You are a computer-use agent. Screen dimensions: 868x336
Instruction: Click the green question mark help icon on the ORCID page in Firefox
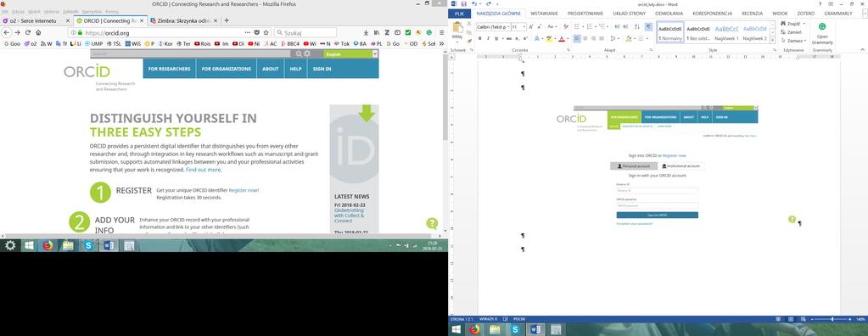(x=432, y=224)
